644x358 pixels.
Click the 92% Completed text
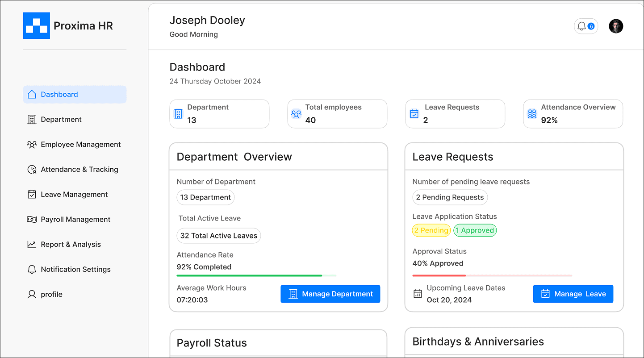pos(204,267)
